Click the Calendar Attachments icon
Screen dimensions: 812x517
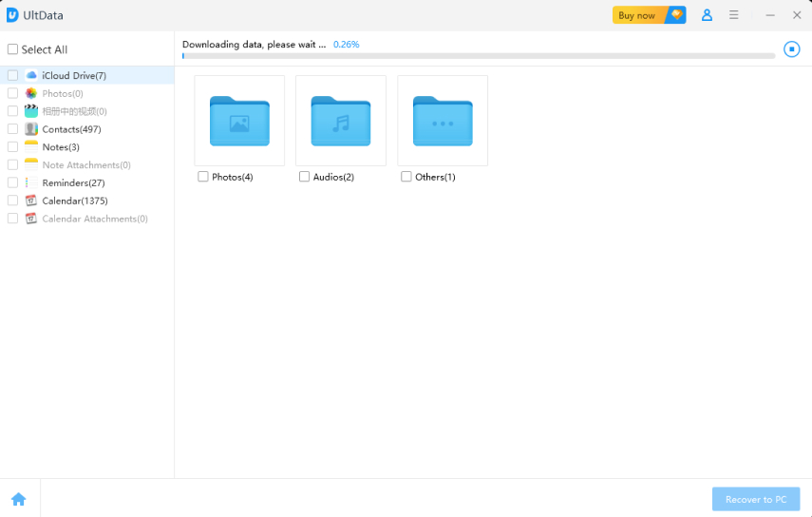coord(31,219)
